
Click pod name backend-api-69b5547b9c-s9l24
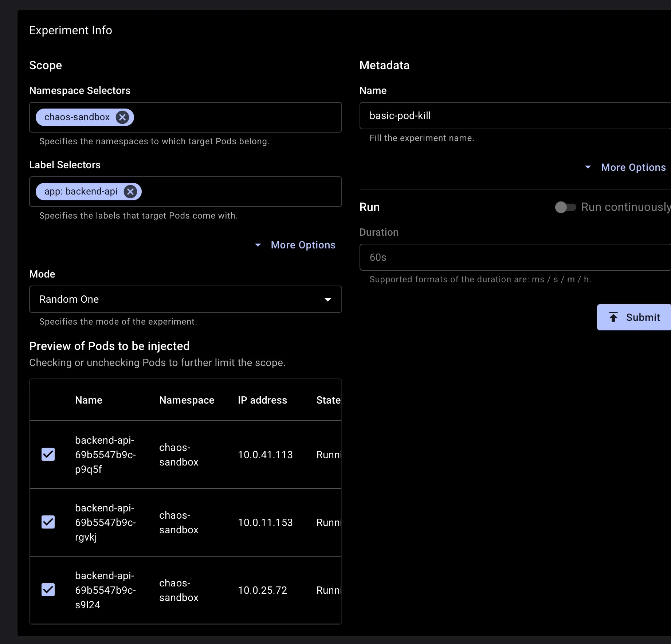pyautogui.click(x=105, y=590)
